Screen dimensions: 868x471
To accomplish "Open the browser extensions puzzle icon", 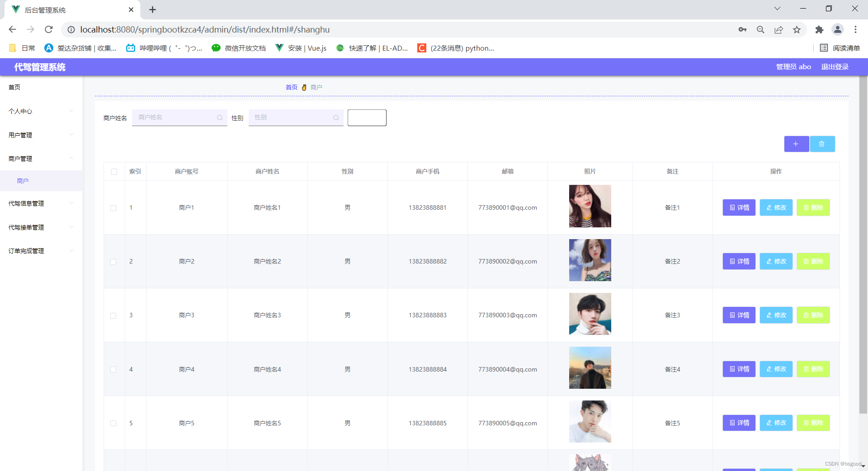I will point(819,29).
